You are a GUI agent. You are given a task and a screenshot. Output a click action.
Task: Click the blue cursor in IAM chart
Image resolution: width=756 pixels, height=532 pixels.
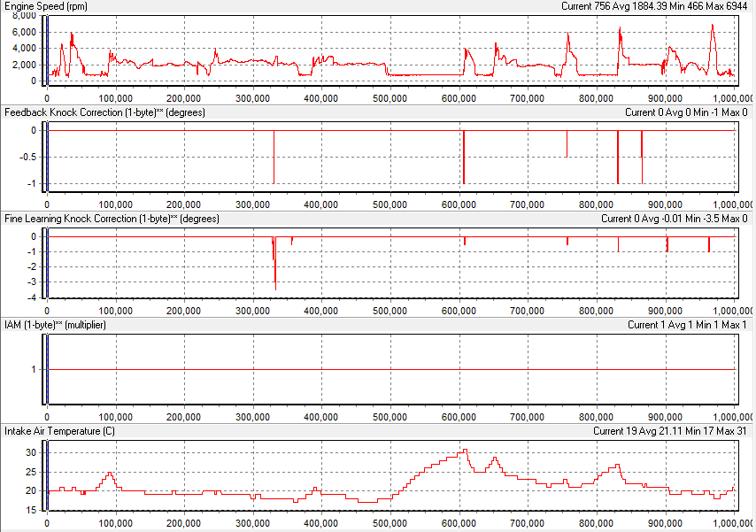[47, 369]
